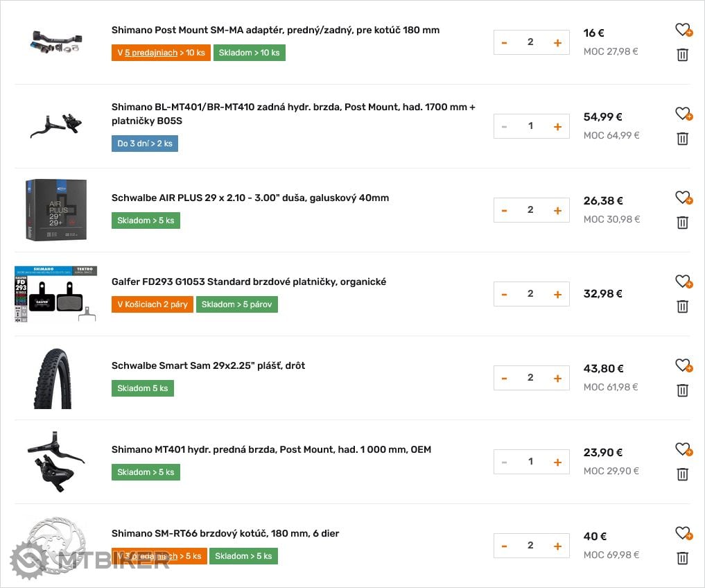This screenshot has height=588, width=705.
Task: Click the Schwalbe Smart Sam tire image
Action: (x=55, y=378)
